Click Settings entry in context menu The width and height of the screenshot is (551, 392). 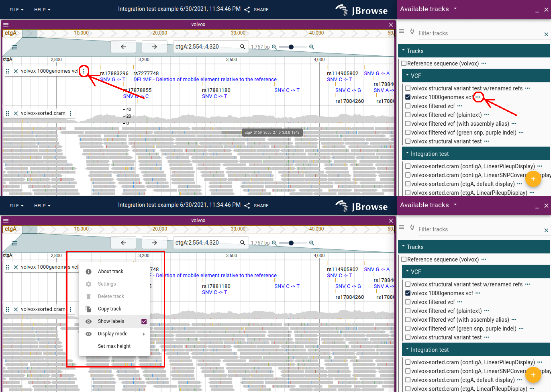[x=114, y=284]
